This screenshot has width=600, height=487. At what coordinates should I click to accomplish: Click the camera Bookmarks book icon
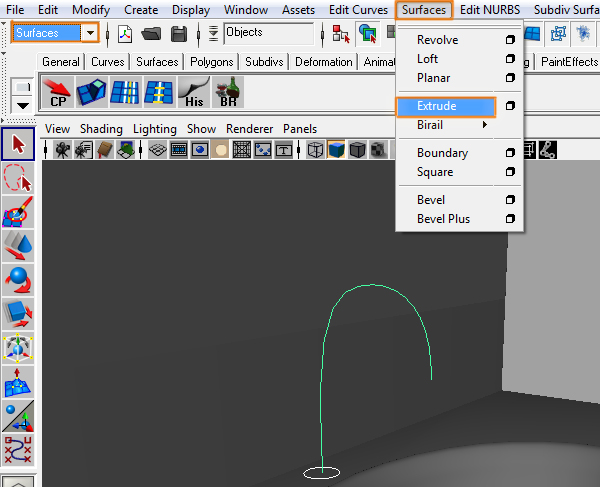[x=104, y=150]
